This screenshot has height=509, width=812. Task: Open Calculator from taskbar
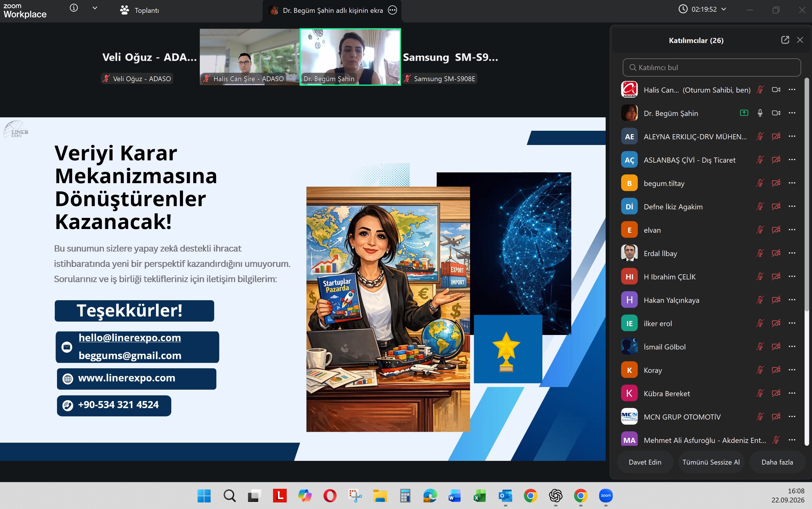coord(405,496)
